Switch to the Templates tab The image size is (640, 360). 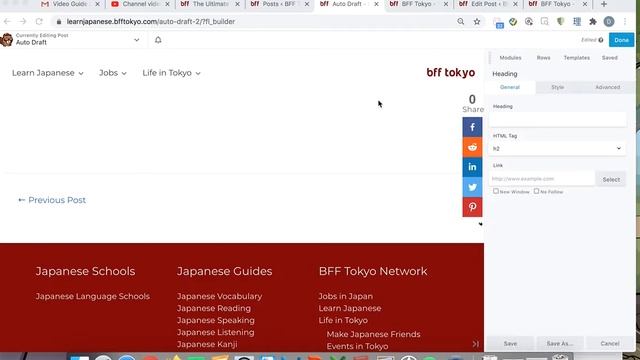tap(576, 58)
